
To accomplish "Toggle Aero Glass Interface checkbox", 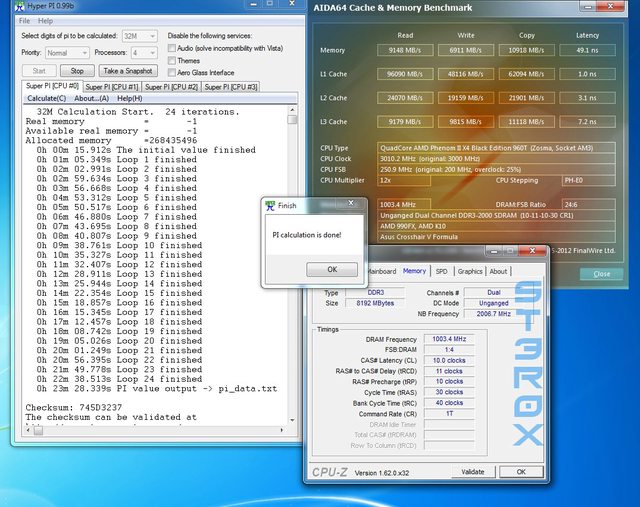I will [x=172, y=72].
